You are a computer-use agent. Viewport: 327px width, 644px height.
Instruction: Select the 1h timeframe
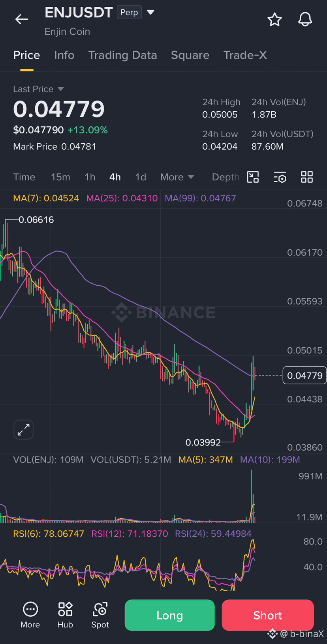tap(90, 177)
